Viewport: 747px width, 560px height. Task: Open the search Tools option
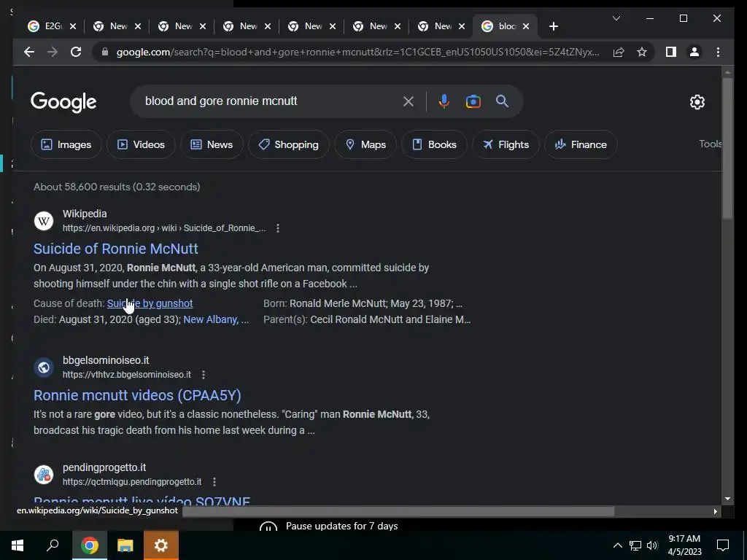[711, 144]
